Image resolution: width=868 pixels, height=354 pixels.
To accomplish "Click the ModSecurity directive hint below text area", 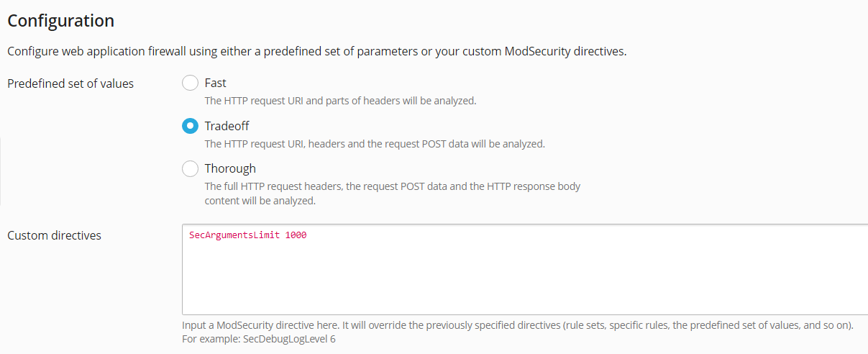I will point(517,325).
